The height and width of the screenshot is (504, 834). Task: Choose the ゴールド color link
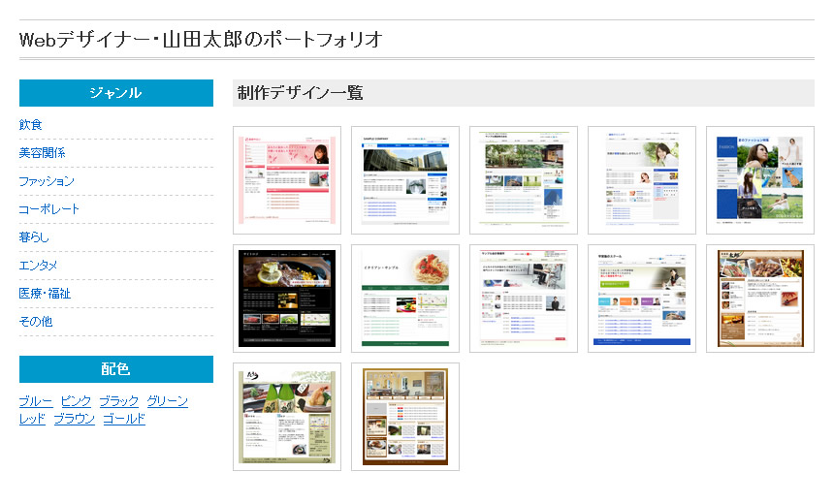point(124,419)
